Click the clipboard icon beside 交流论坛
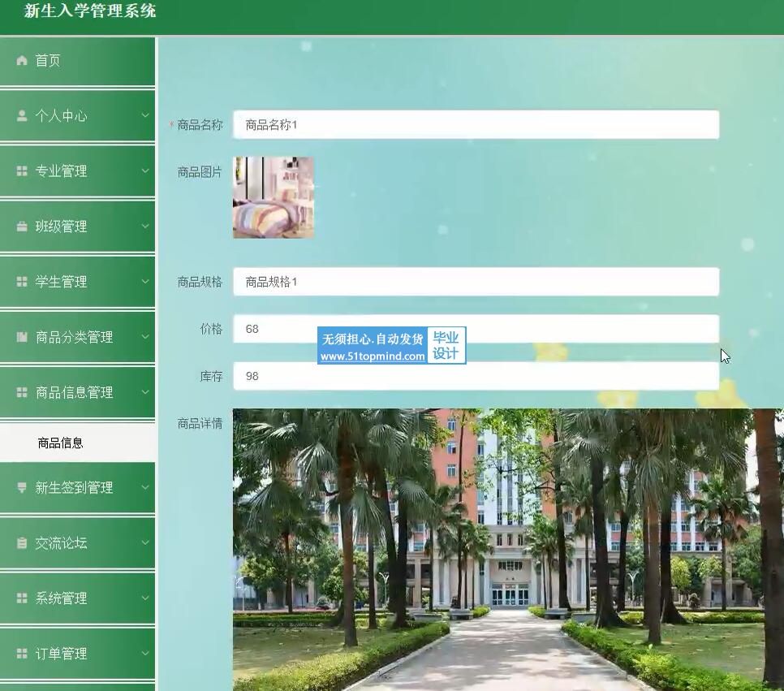The width and height of the screenshot is (784, 691). click(21, 543)
